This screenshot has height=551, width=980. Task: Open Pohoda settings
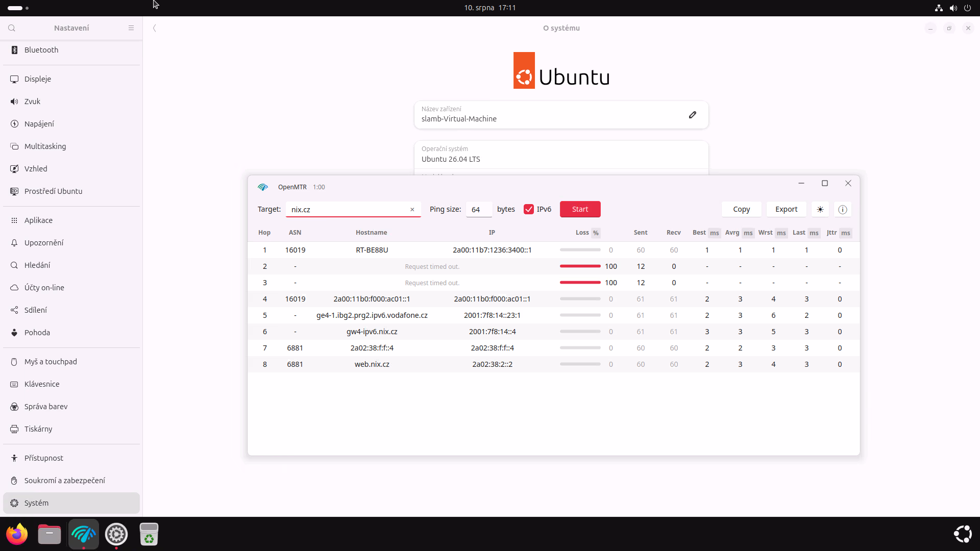71,333
